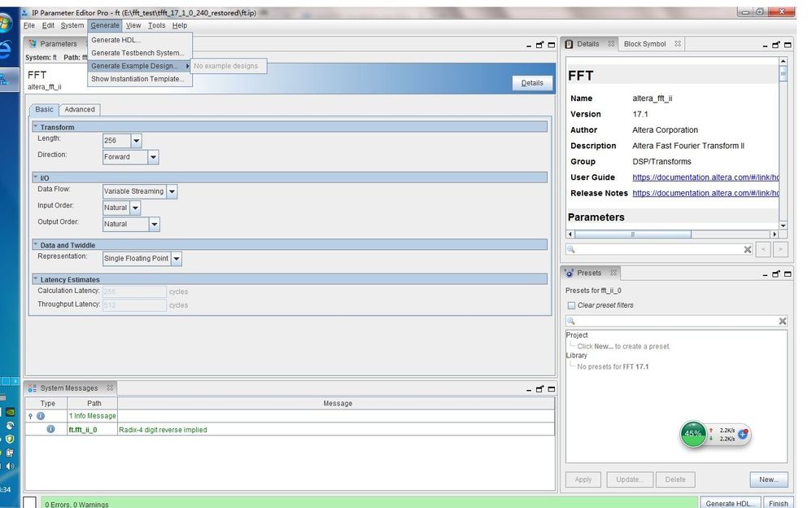Click info icon beside ft.fft_ii_0 message
Viewport: 812px width, 508px height.
[x=50, y=429]
